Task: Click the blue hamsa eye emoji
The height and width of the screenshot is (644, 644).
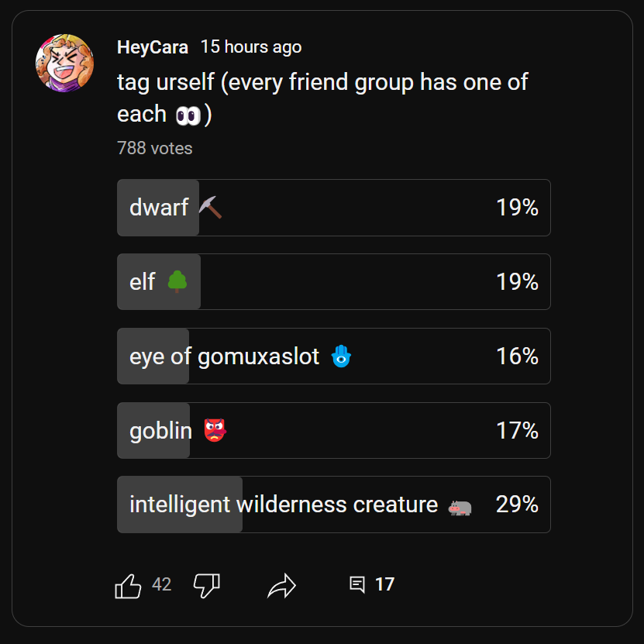Action: pos(340,356)
